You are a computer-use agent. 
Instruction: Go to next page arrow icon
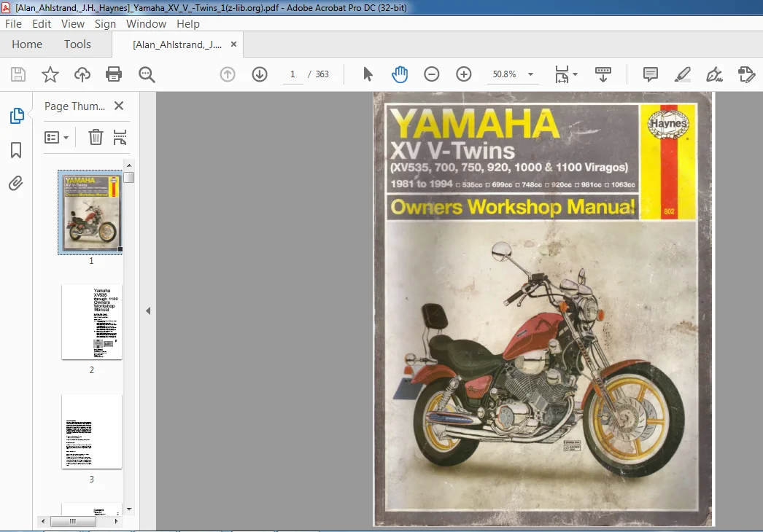coord(260,74)
